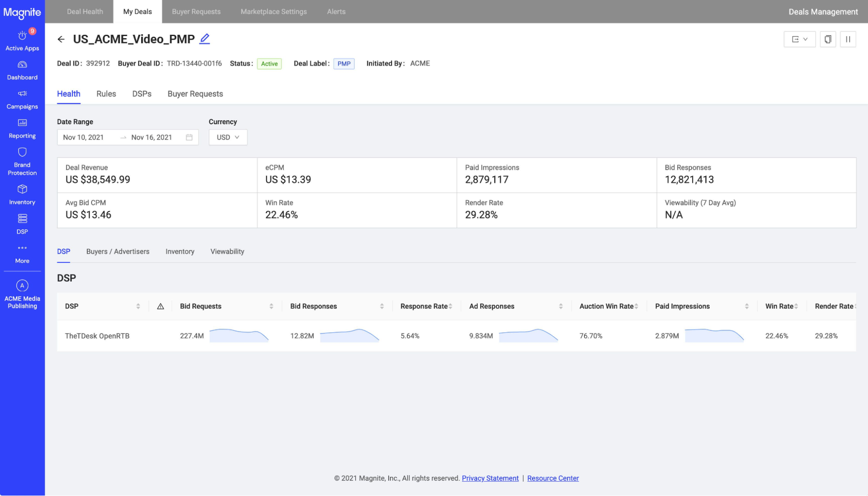Go back using the left arrow
The image size is (868, 496).
point(61,39)
